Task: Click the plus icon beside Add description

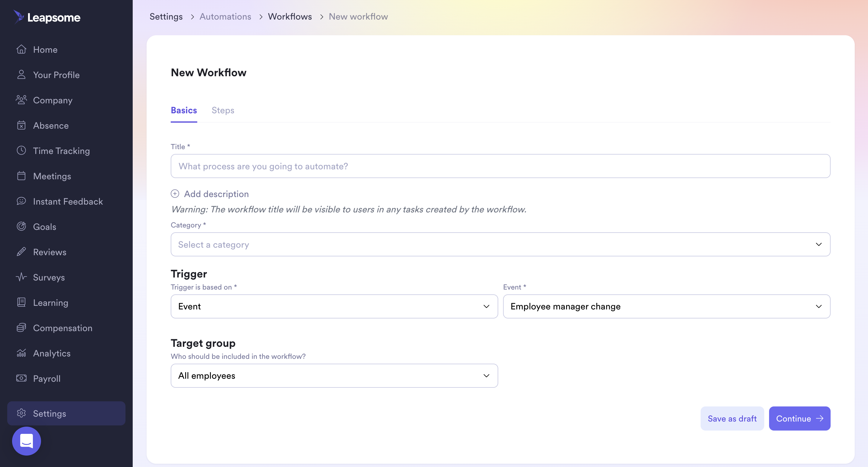Action: [175, 194]
